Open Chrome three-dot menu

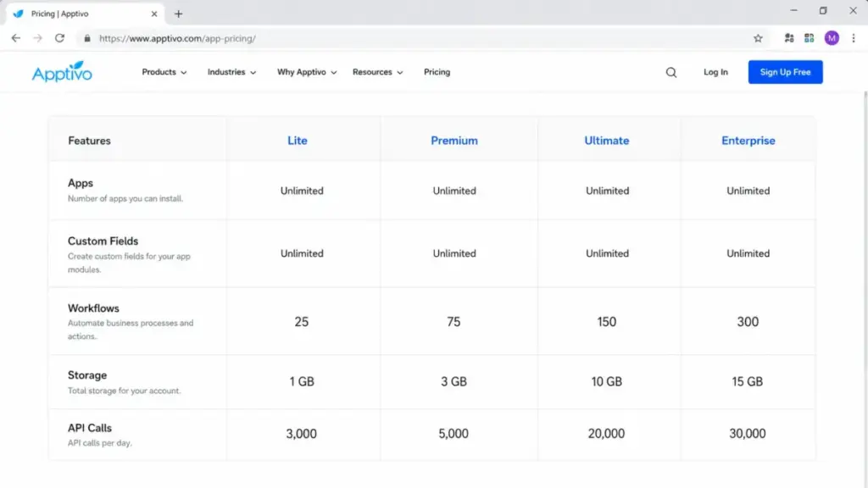(x=854, y=38)
